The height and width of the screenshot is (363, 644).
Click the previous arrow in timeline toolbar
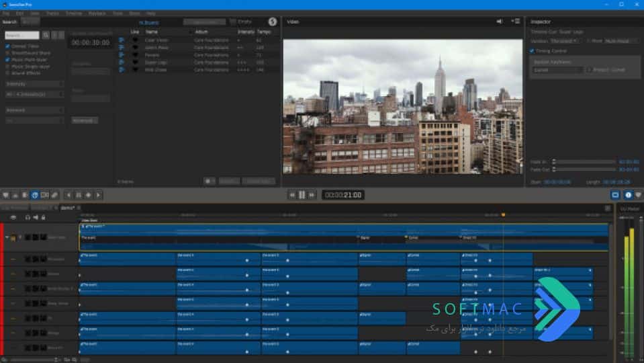pos(68,195)
